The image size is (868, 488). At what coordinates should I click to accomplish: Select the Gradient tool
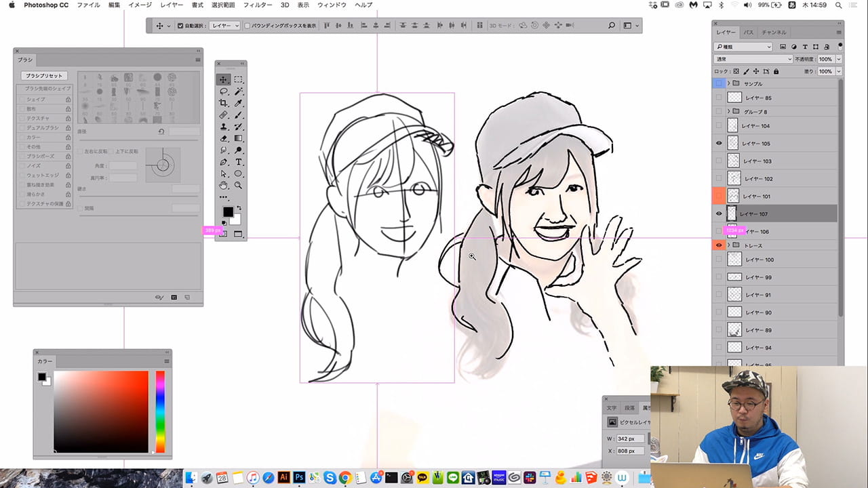click(x=239, y=138)
